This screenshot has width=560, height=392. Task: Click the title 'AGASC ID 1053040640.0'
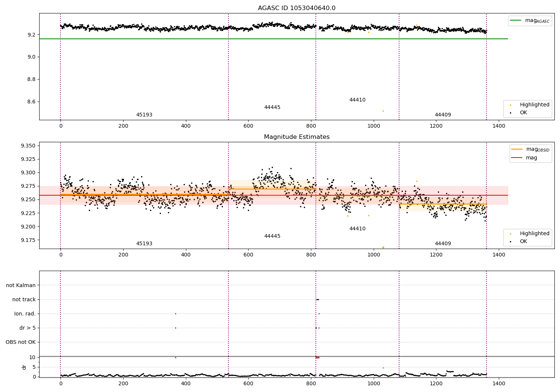pyautogui.click(x=296, y=8)
